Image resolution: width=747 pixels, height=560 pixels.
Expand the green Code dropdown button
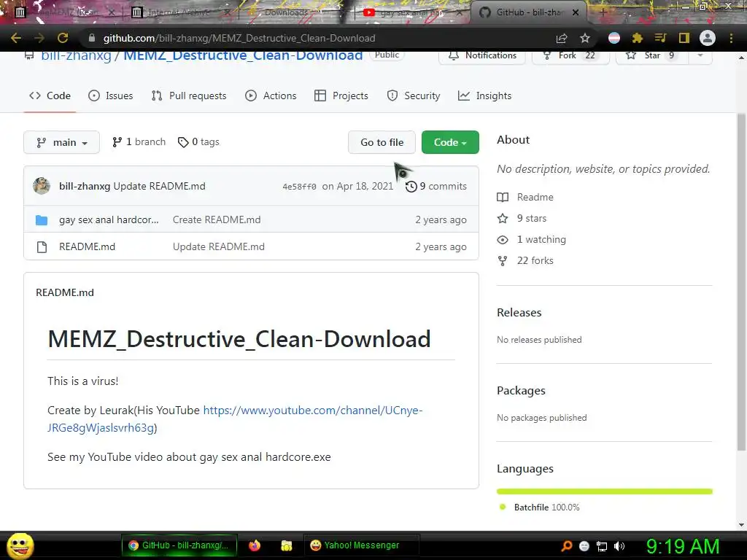coord(450,142)
